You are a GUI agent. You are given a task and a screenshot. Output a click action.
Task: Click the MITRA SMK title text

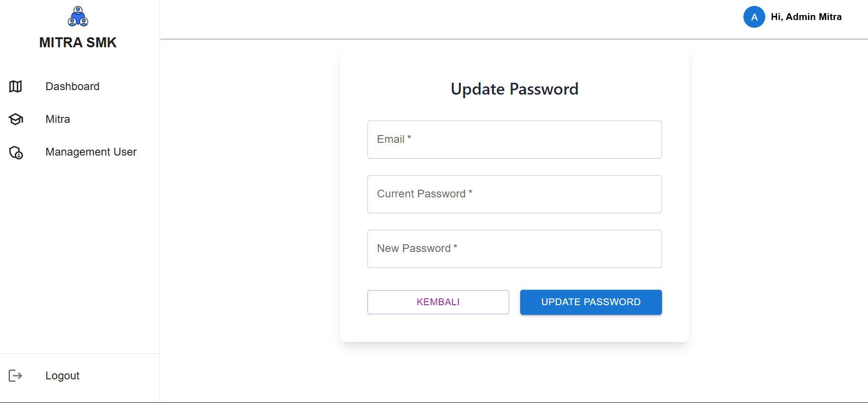(78, 42)
